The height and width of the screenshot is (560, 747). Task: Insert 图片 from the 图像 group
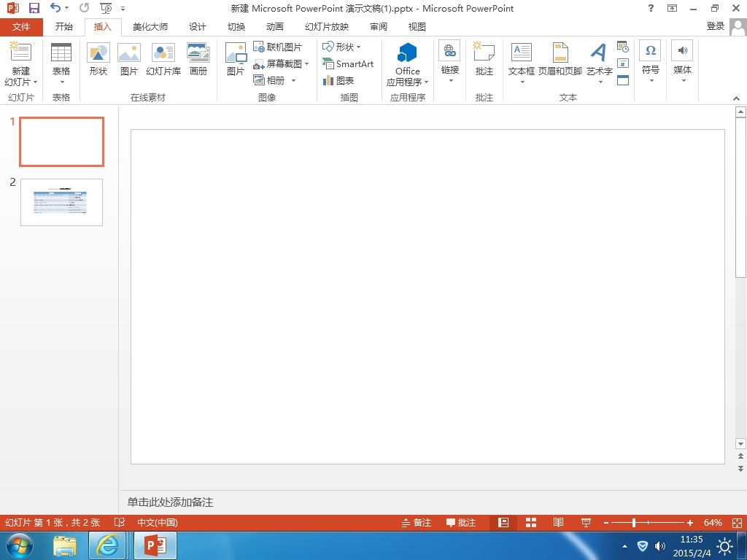click(236, 59)
